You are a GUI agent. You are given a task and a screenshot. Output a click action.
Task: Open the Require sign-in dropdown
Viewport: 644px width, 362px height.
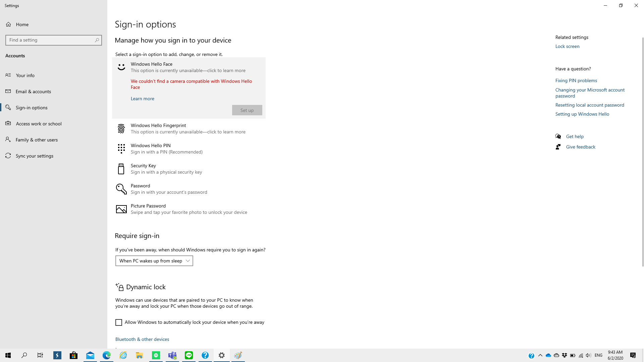tap(154, 261)
